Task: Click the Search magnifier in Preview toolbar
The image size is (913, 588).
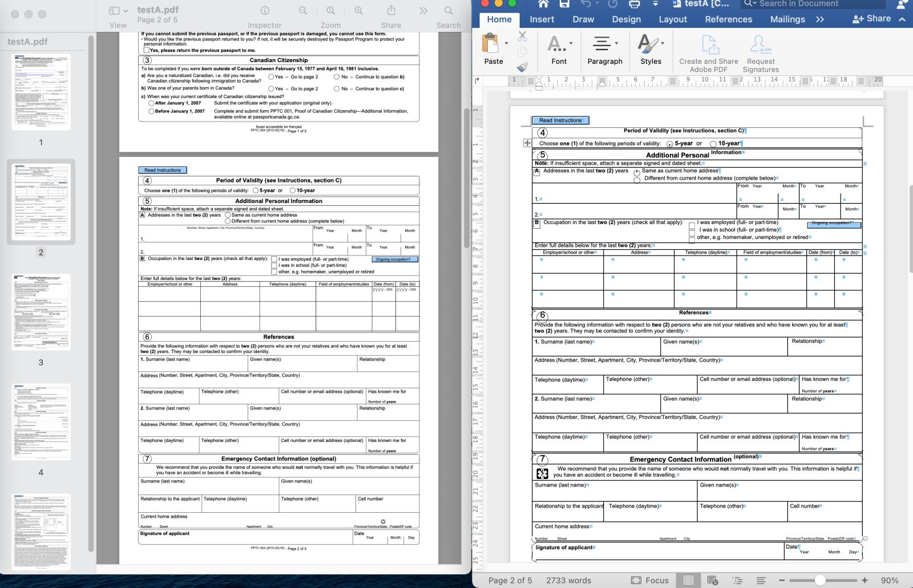Action: tap(449, 11)
